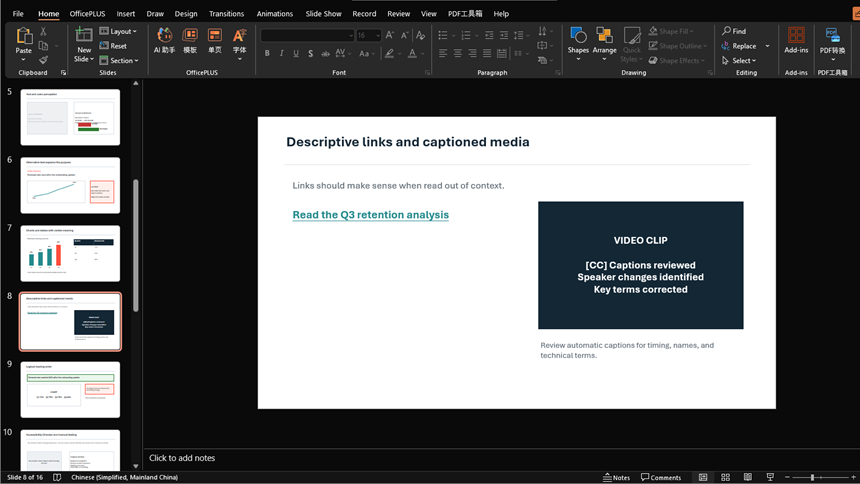
Task: Switch to the Insert tab
Action: [126, 14]
